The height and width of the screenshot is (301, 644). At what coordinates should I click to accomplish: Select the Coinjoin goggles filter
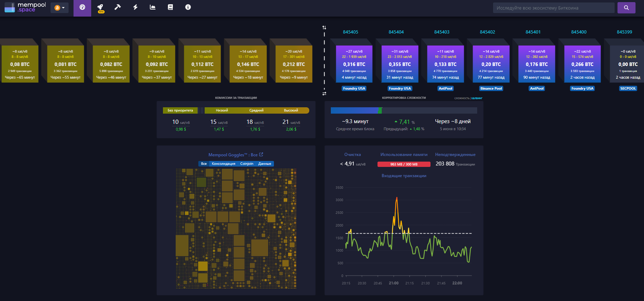coord(247,164)
